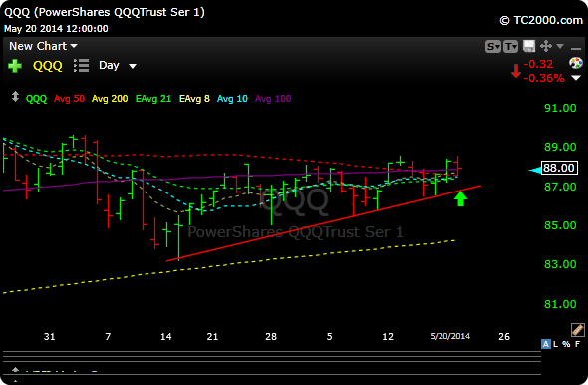Click the 5/20/2014 date axis label
This screenshot has height=385, width=588.
[x=450, y=336]
